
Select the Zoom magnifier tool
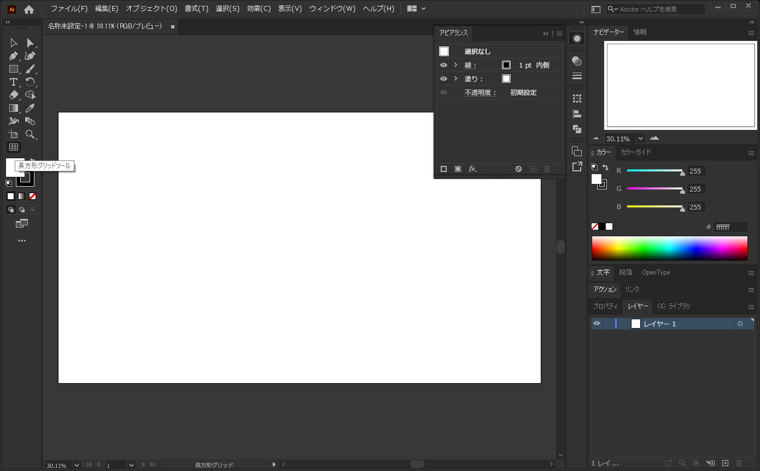point(30,134)
